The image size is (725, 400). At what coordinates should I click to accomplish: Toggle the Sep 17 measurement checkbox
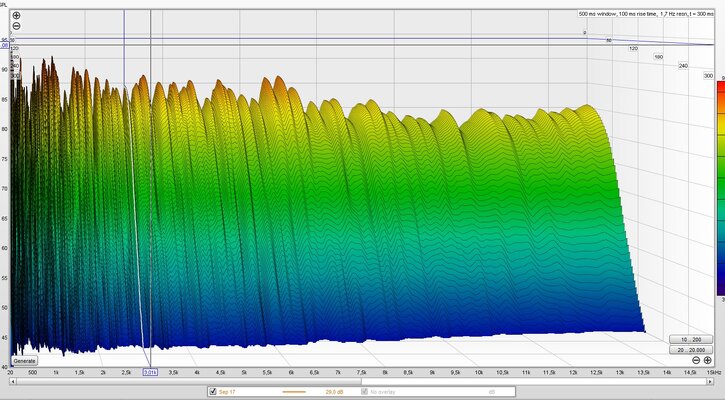click(x=213, y=392)
